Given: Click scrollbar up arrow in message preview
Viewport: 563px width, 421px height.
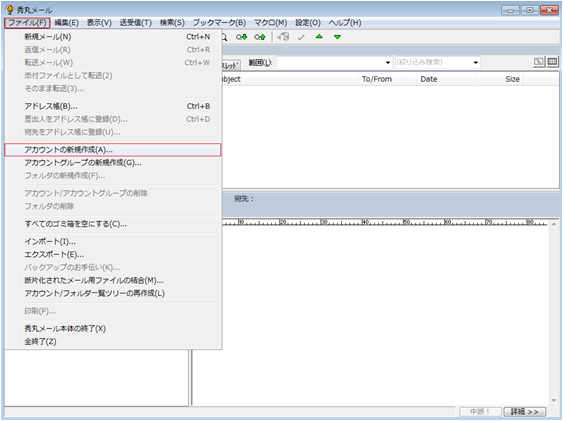Looking at the screenshot, I should 554,224.
